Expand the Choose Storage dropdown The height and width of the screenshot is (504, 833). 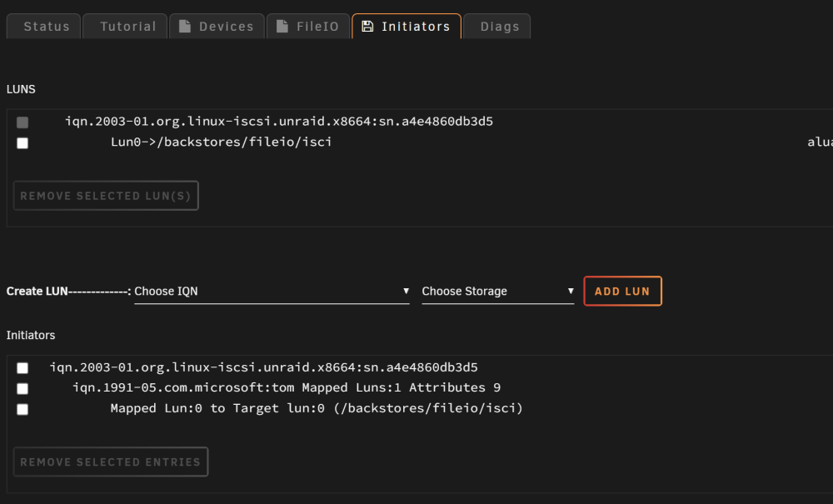tap(498, 291)
